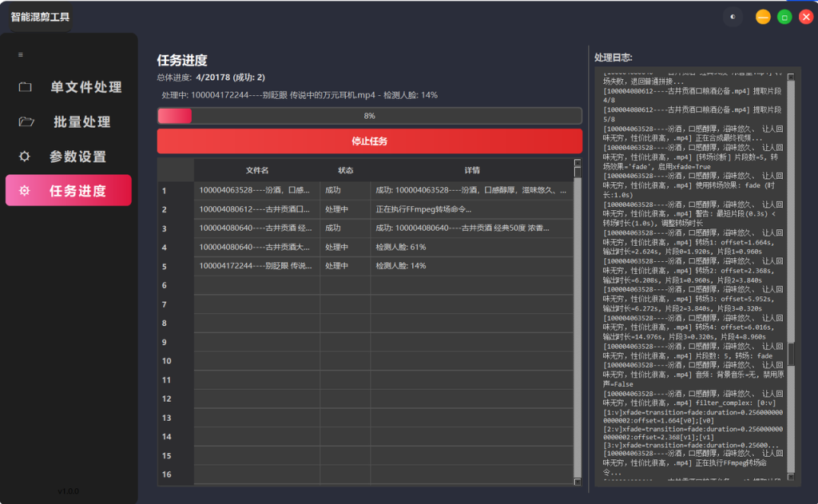The image size is (818, 504).
Task: Click the 总体进度 4/20178 summary text
Action: 211,77
